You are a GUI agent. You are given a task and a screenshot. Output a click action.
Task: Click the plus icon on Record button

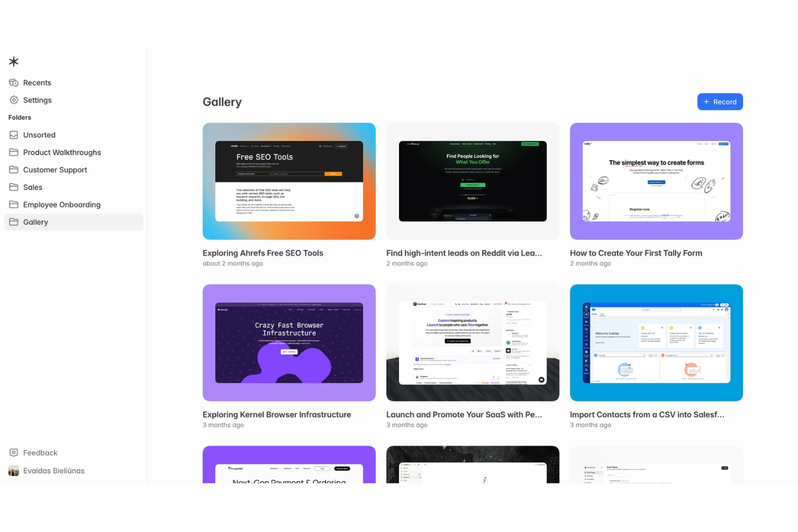(x=706, y=101)
